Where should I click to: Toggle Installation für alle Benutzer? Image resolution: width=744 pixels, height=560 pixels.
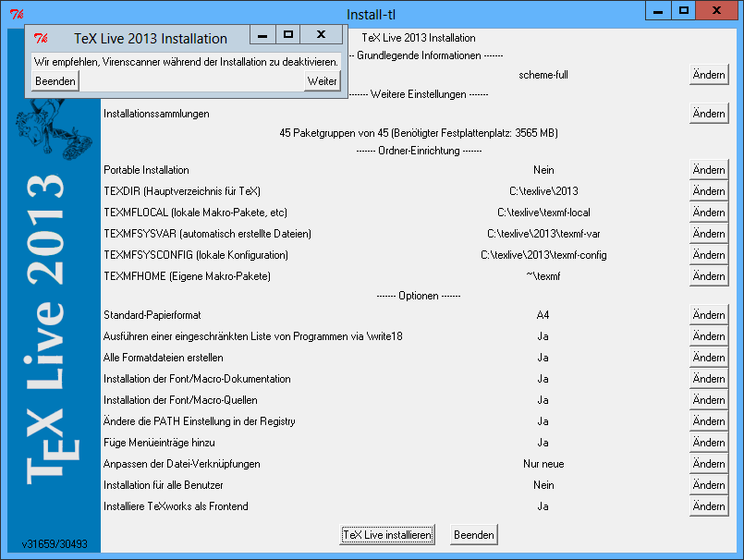click(709, 485)
